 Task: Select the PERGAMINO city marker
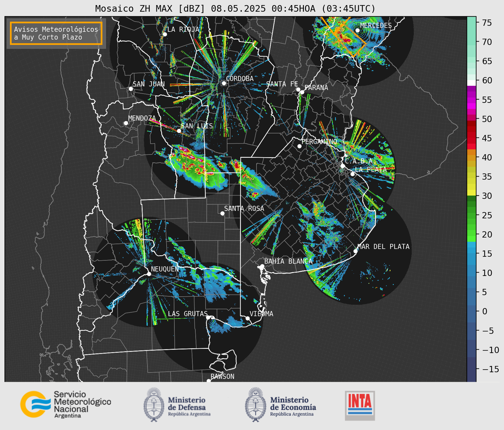point(299,146)
